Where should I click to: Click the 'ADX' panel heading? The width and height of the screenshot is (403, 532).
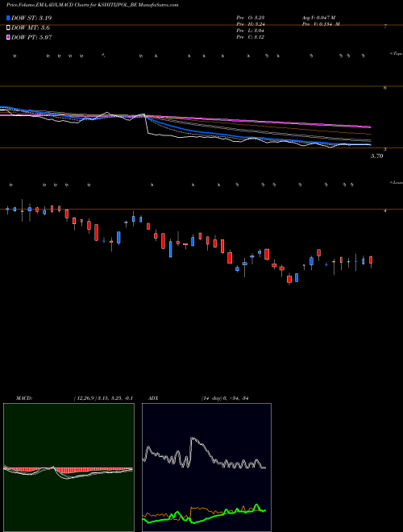(x=153, y=398)
